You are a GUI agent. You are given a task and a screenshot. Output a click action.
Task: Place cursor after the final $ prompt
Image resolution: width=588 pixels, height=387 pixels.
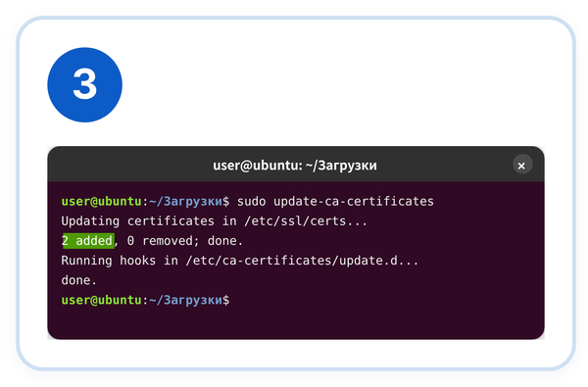pos(233,300)
